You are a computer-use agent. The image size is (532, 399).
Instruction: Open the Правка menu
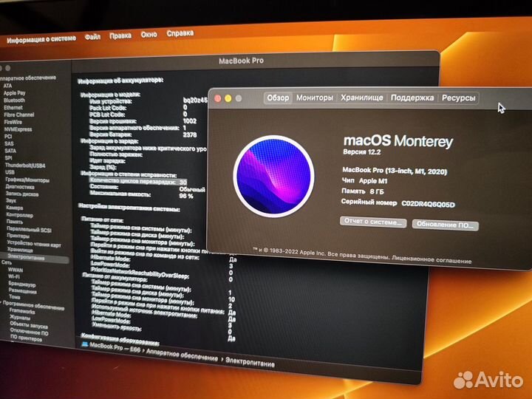tap(120, 35)
